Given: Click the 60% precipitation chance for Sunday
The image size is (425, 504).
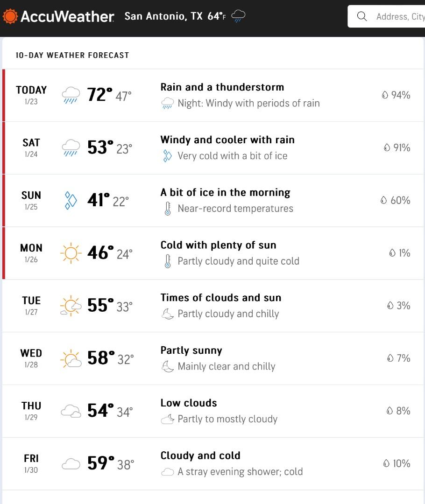Looking at the screenshot, I should [x=395, y=200].
